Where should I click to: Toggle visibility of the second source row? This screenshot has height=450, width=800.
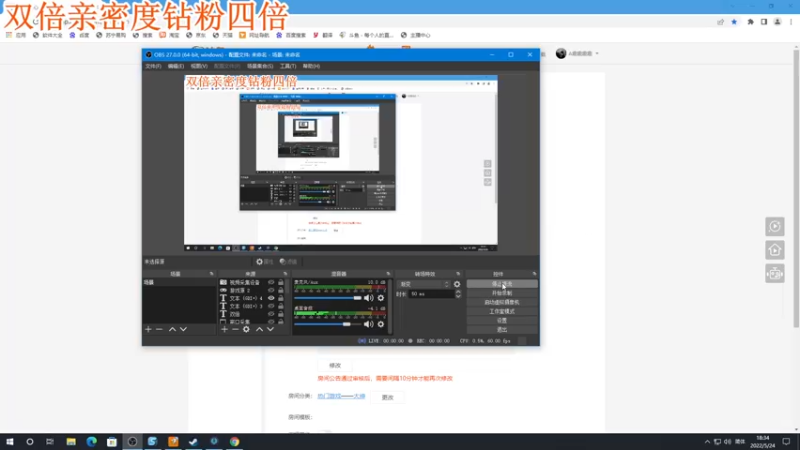pos(271,290)
